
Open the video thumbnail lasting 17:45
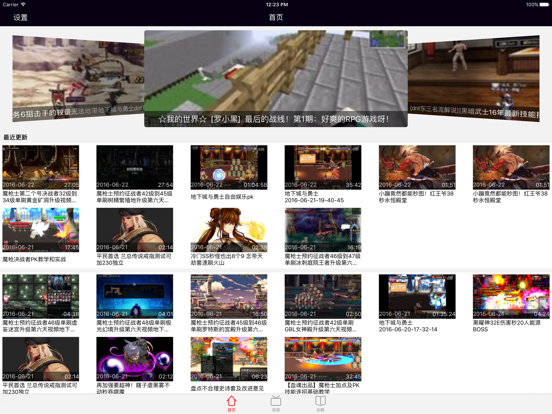pyautogui.click(x=40, y=230)
